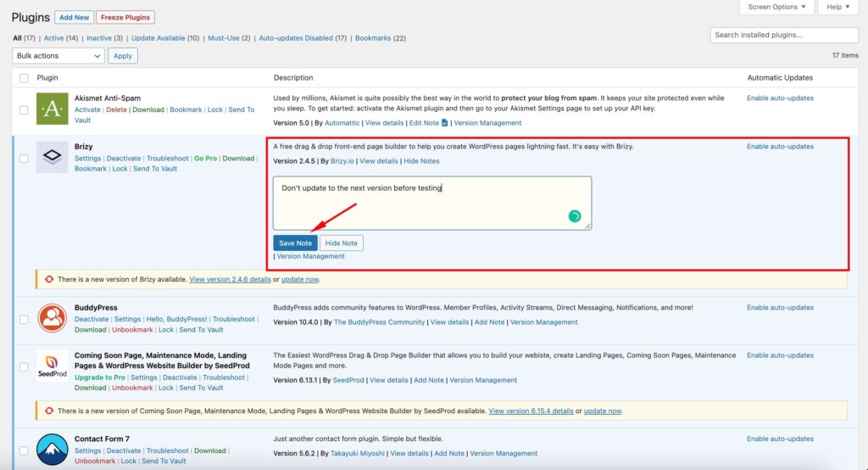Sort by the Plugin column header
Viewport: 868px width, 470px height.
tap(47, 77)
